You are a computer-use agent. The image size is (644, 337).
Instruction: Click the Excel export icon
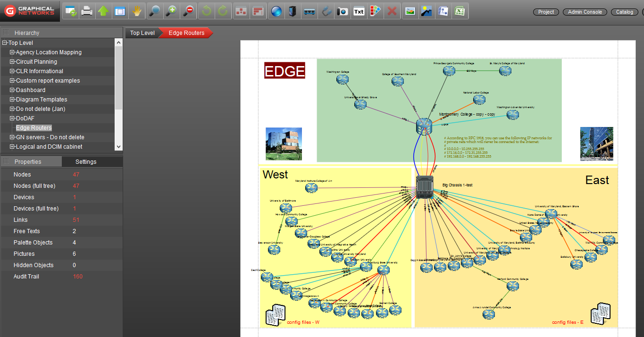[459, 11]
